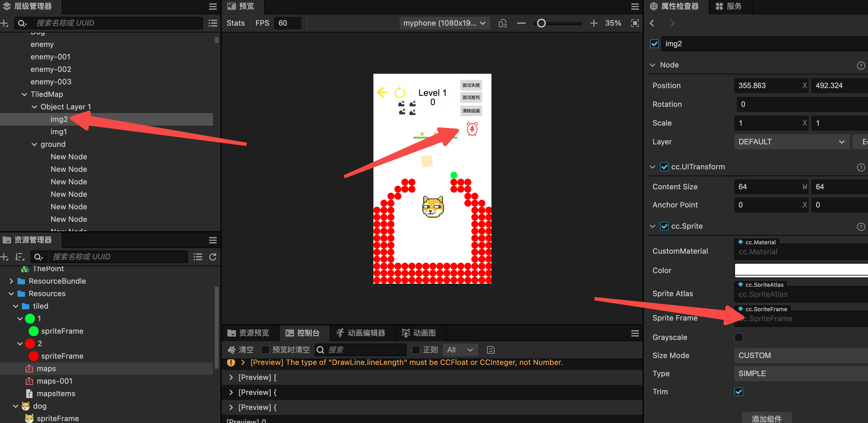Click the Stats button in preview toolbar
The image size is (868, 423).
235,23
